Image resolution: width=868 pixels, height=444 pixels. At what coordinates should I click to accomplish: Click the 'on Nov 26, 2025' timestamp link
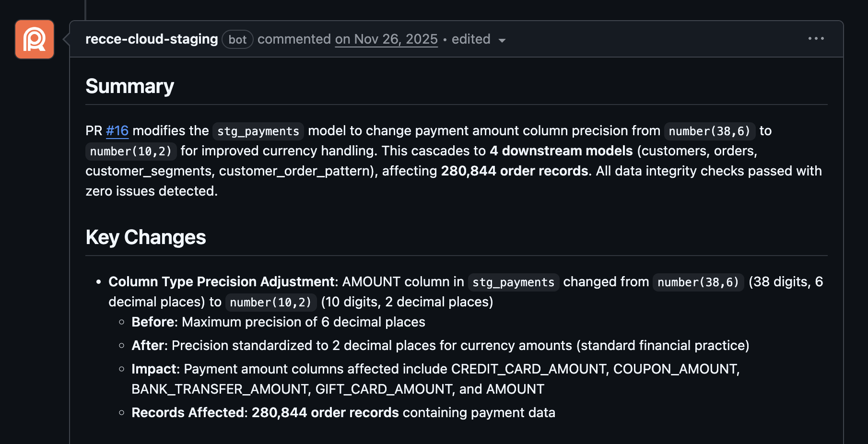click(x=386, y=39)
